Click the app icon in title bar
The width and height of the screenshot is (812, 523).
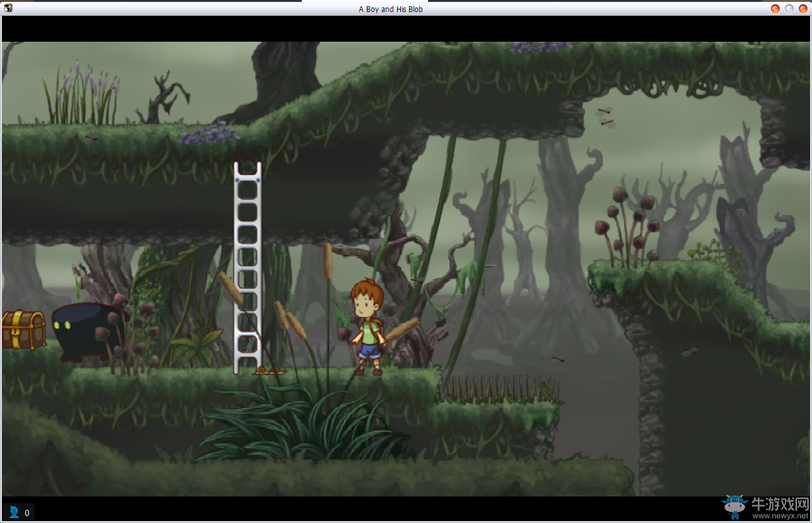coord(8,8)
